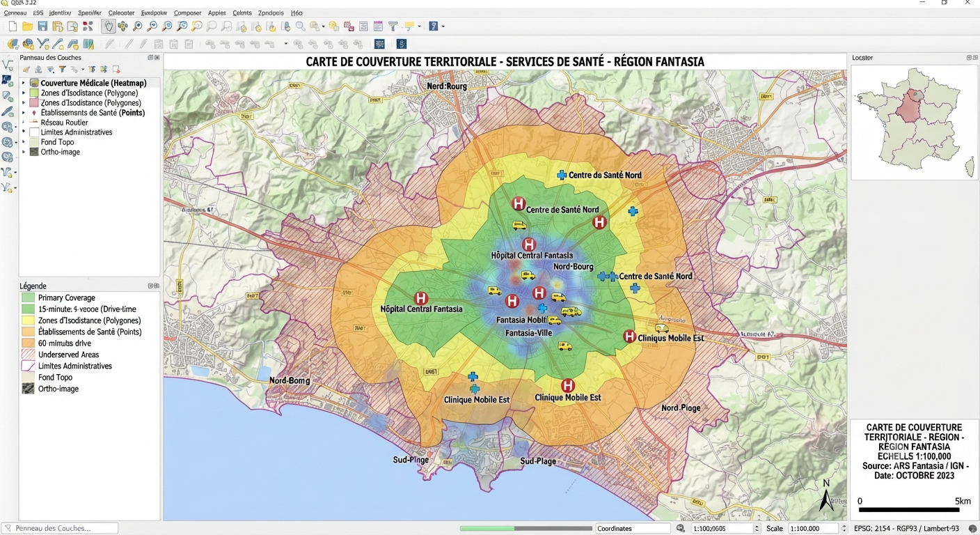Click the Penneau des Couches search field
This screenshot has height=535, width=980.
[60, 529]
